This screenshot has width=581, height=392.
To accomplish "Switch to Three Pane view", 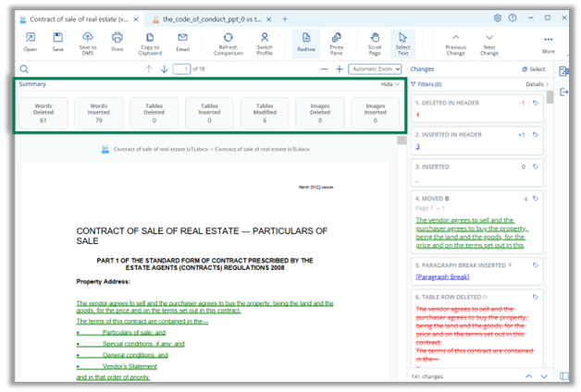I will click(x=337, y=43).
